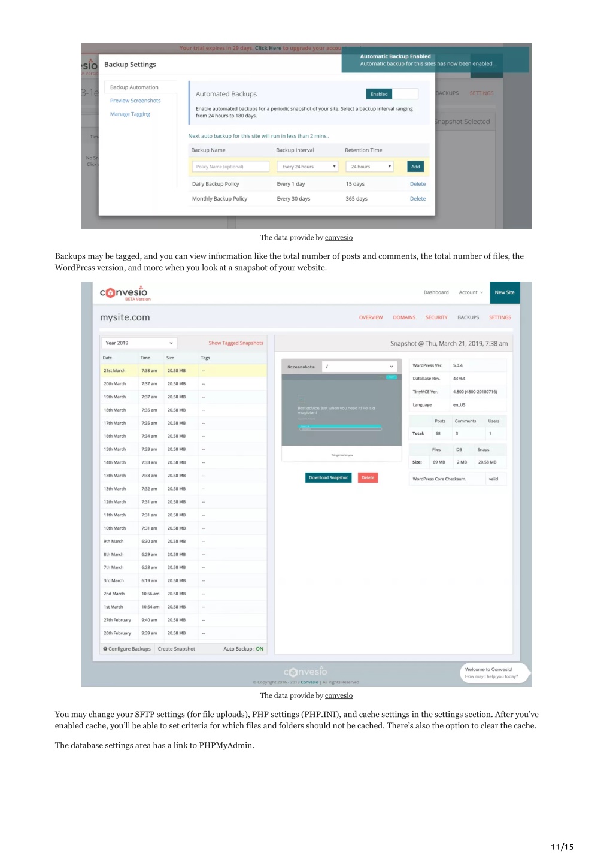Switch to the DOMAINS tab
The image size is (613, 868).
point(404,317)
